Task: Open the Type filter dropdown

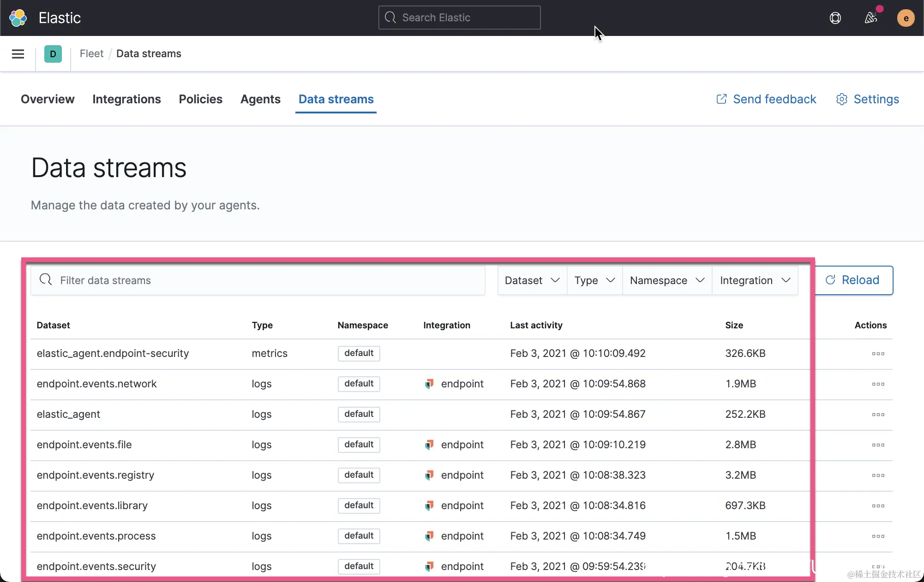Action: point(594,280)
